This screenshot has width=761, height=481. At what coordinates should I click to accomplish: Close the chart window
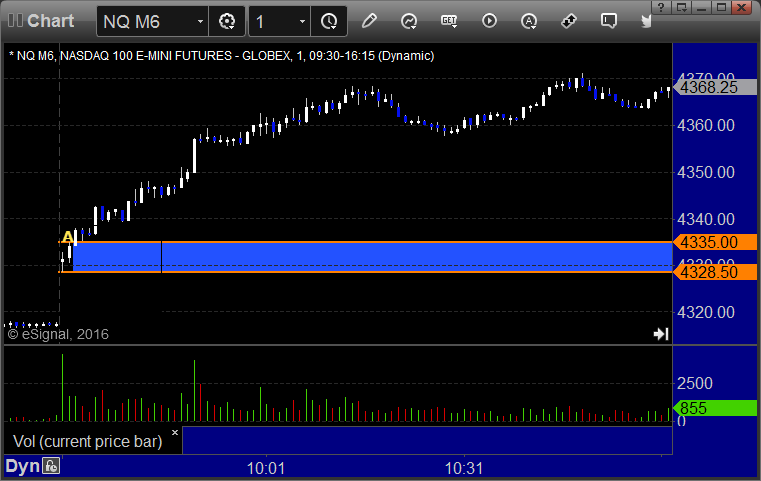(x=742, y=7)
